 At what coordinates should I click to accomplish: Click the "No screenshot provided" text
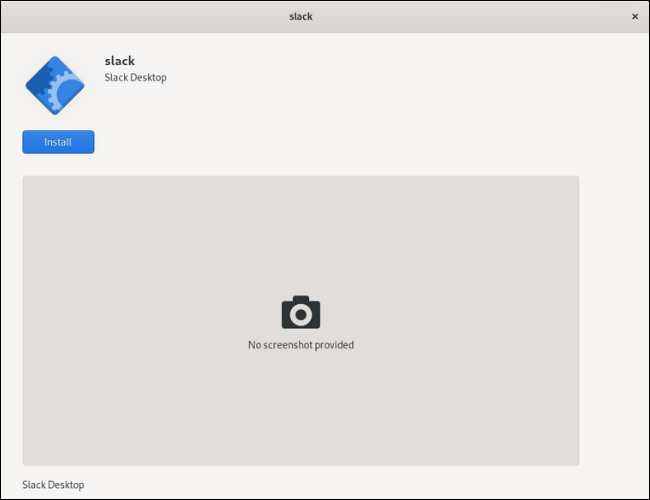pyautogui.click(x=301, y=345)
